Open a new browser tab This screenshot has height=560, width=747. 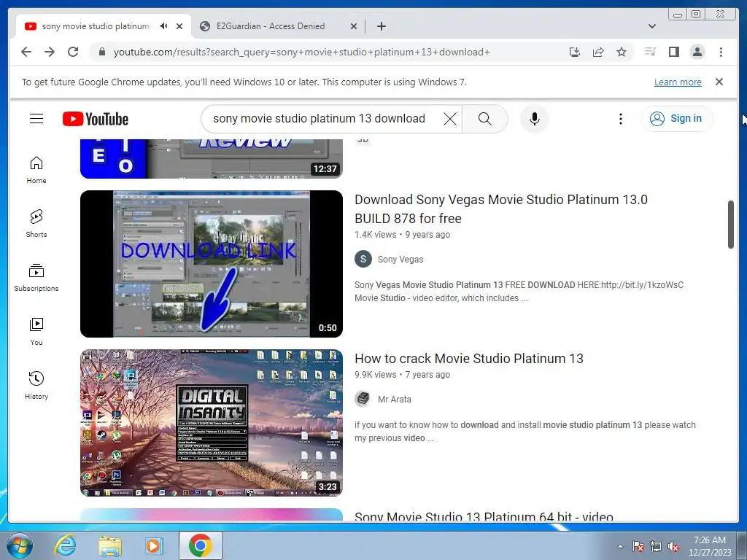tap(381, 26)
